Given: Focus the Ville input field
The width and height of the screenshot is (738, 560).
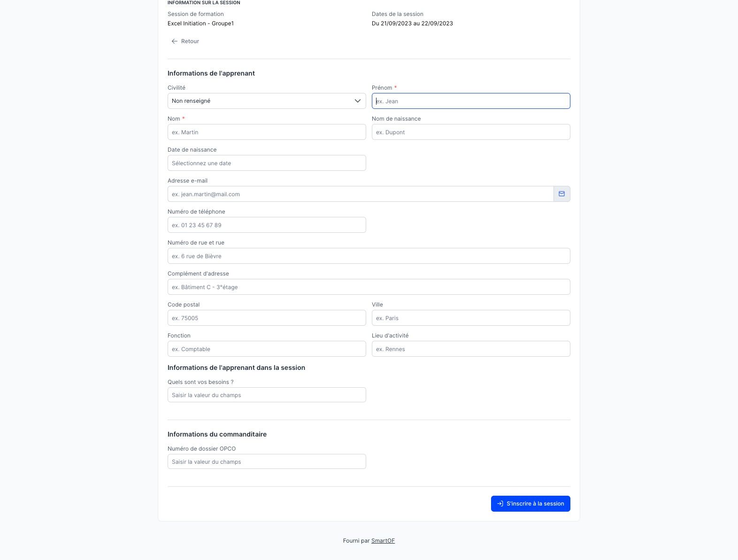Looking at the screenshot, I should coord(471,318).
